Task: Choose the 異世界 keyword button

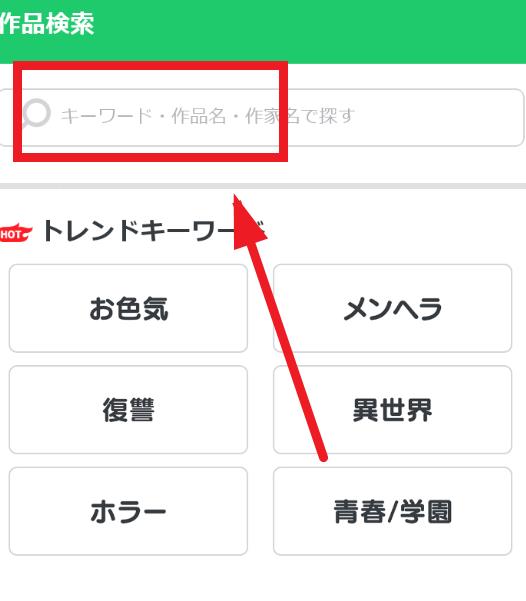Action: 393,410
